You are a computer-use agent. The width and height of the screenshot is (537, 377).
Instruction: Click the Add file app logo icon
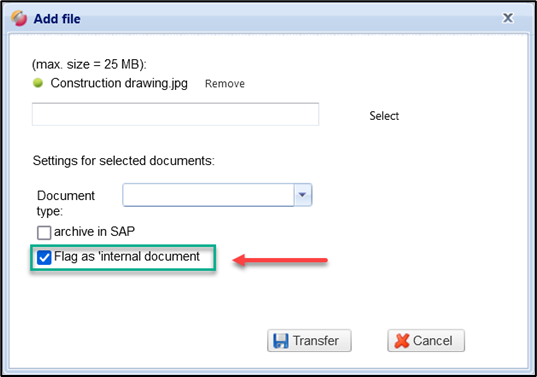coord(19,18)
